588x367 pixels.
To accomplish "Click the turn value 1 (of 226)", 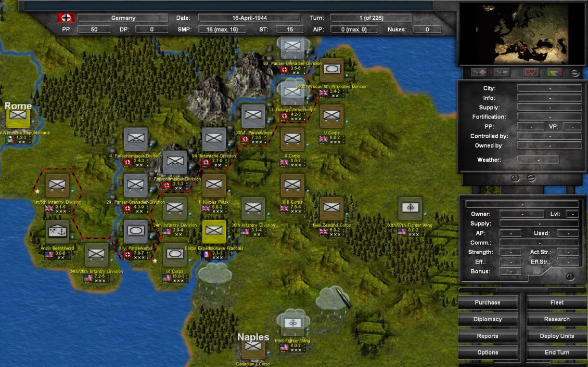I will pos(371,18).
